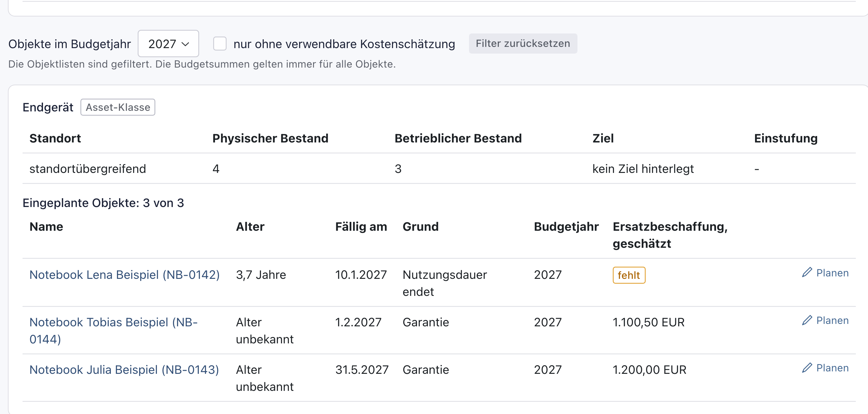The image size is (868, 414).
Task: Click Planen pencil for Notebook Julia row
Action: click(825, 368)
